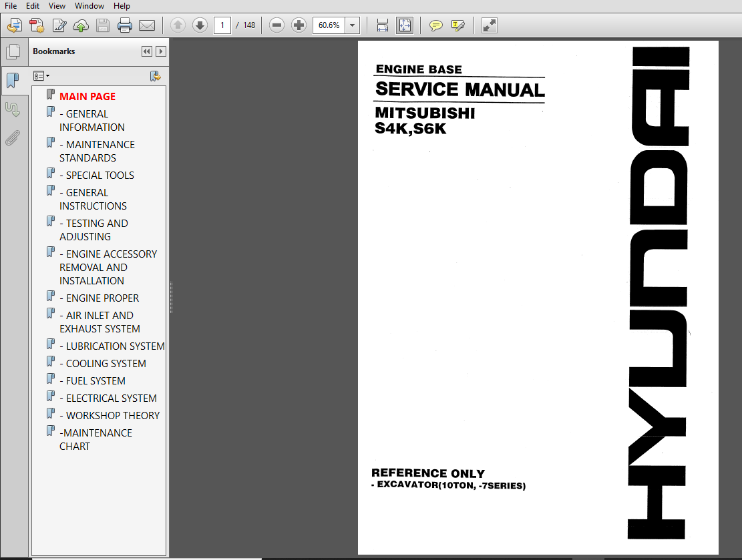Screen dimensions: 742x560
Task: Add a sticky note comment
Action: [436, 25]
